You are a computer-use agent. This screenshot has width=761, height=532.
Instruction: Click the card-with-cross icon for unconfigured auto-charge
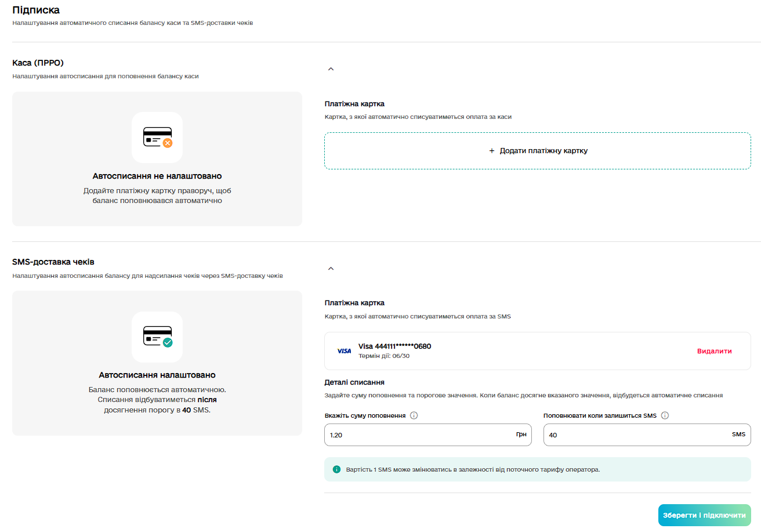coord(157,137)
